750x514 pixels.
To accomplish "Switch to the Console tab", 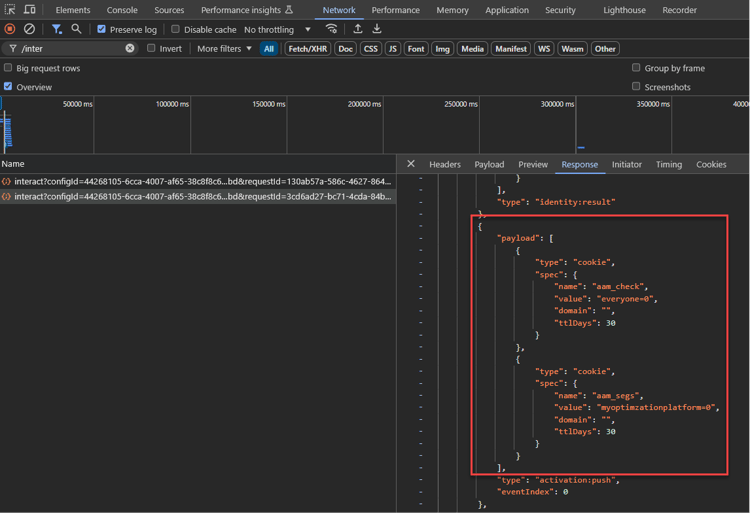I will point(122,10).
